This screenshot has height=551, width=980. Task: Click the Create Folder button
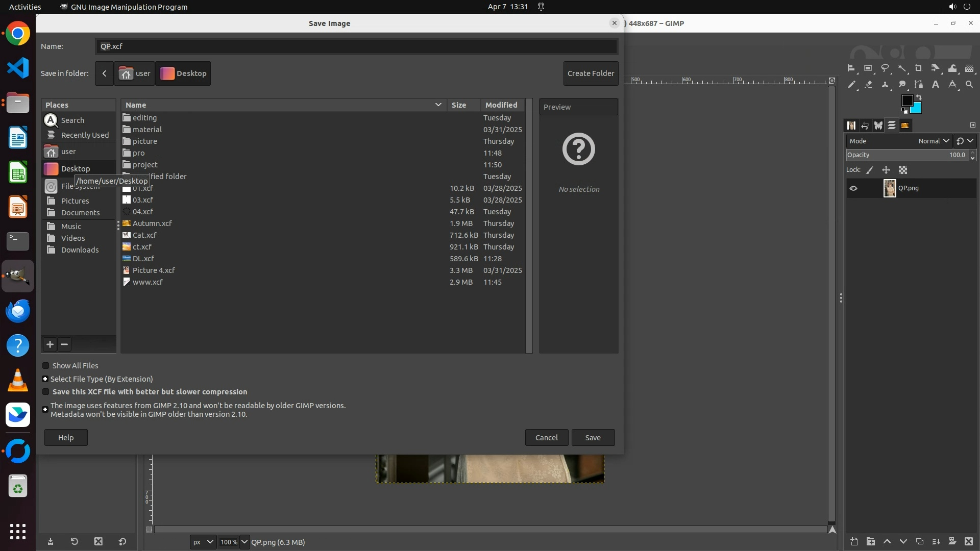(x=591, y=73)
